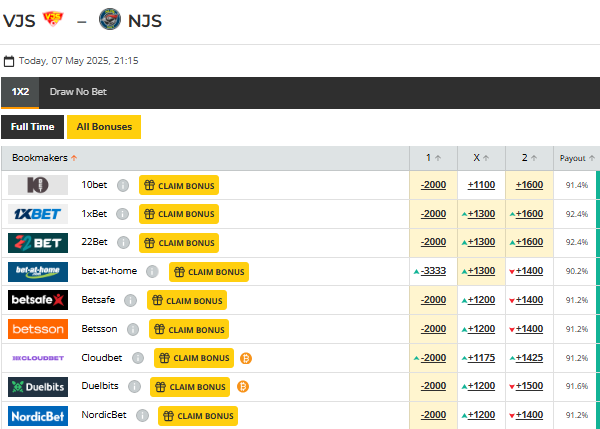600x429 pixels.
Task: Open the Betsson bookmaker logo
Action: coord(38,329)
